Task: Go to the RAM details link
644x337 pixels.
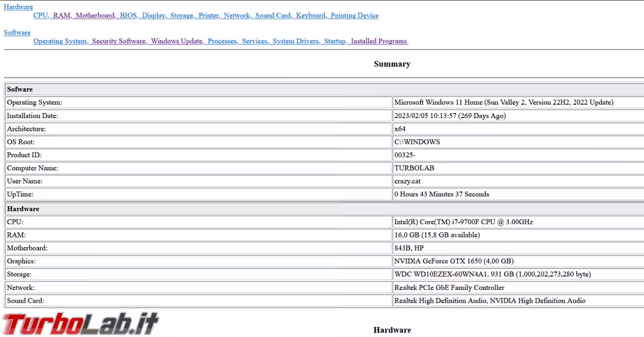Action: coord(62,15)
